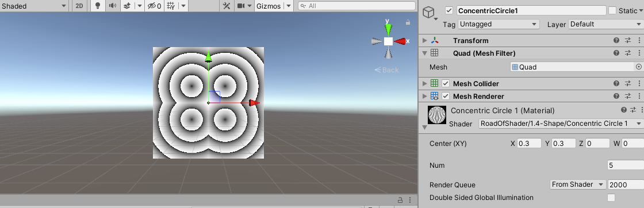This screenshot has width=644, height=208.
Task: Toggle the 2D view mode button
Action: (79, 6)
